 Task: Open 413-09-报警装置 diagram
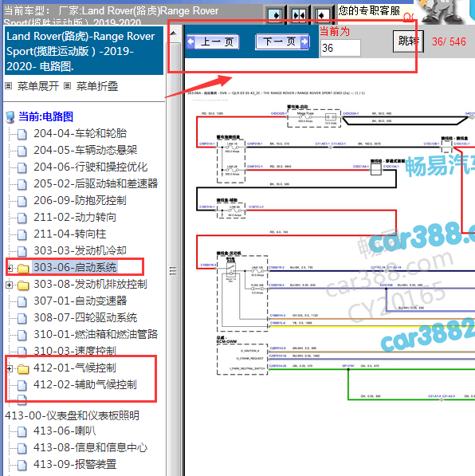75,464
